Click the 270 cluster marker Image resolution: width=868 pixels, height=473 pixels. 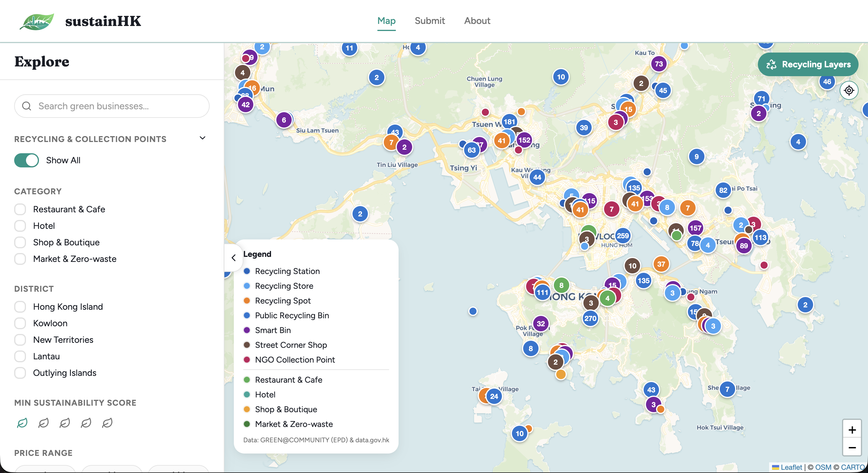[x=590, y=318]
